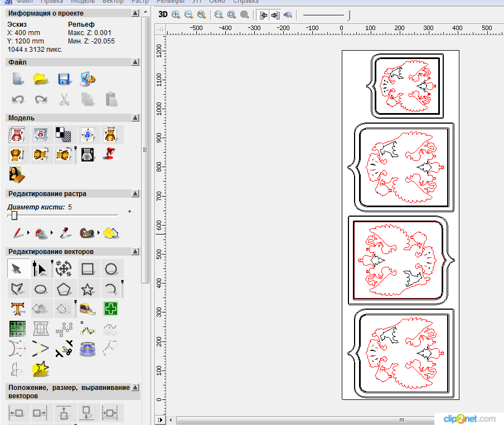Pick the polygon drawing tool
Viewport: 504px width, 425px height.
click(x=64, y=289)
